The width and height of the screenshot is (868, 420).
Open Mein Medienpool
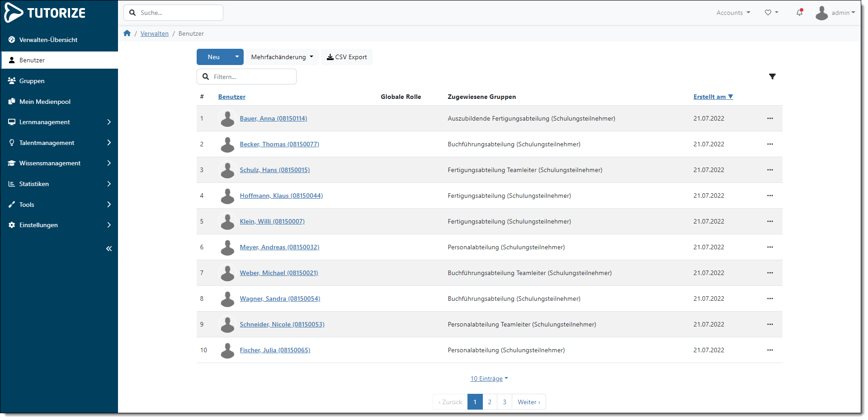click(45, 101)
